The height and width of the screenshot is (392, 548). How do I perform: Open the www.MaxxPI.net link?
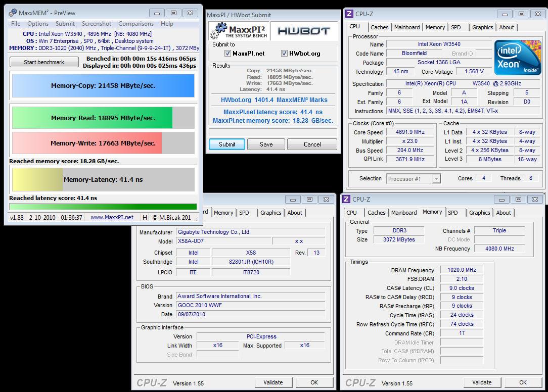click(x=112, y=217)
